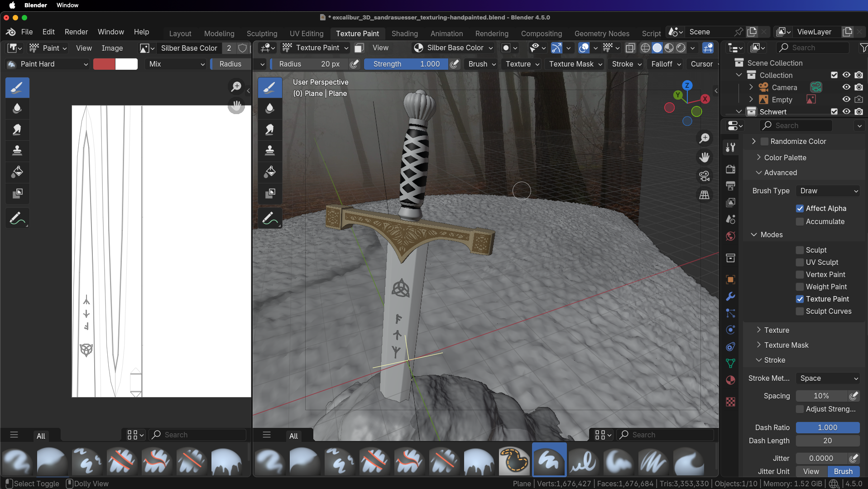Open the Mix blend mode dropdown
This screenshot has width=868, height=489.
coord(176,64)
